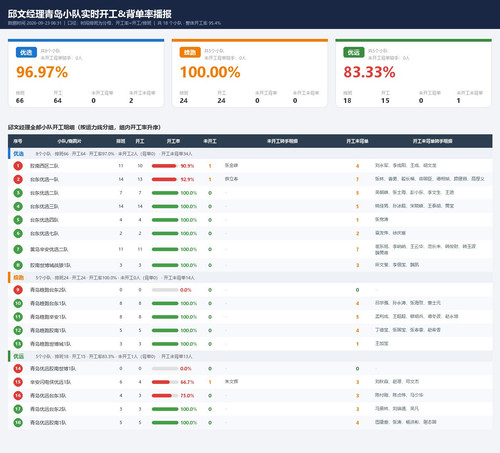Click the red rank 9 badge
500x453 pixels.
18,290
